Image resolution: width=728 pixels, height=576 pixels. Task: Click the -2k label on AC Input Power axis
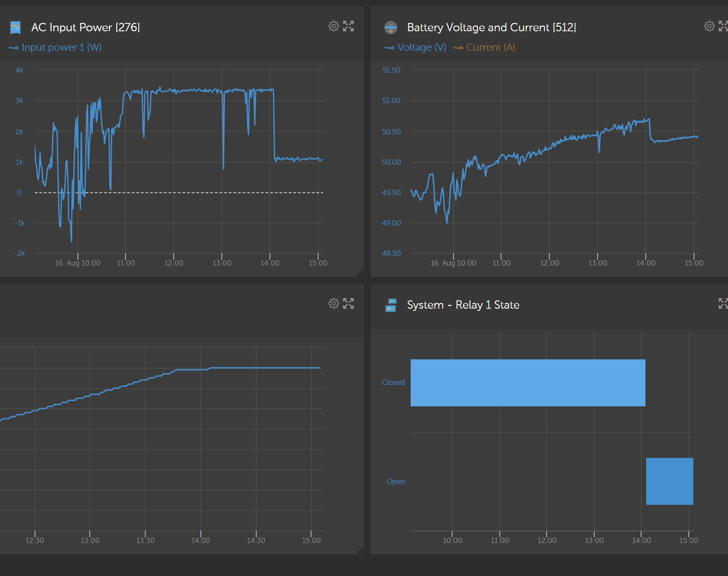pyautogui.click(x=19, y=254)
